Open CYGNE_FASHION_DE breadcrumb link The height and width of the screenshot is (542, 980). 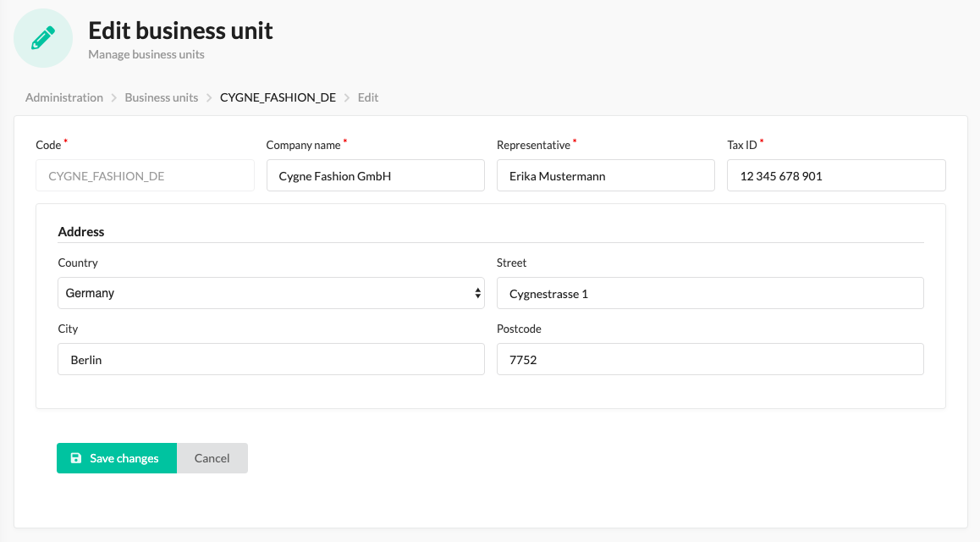[278, 97]
